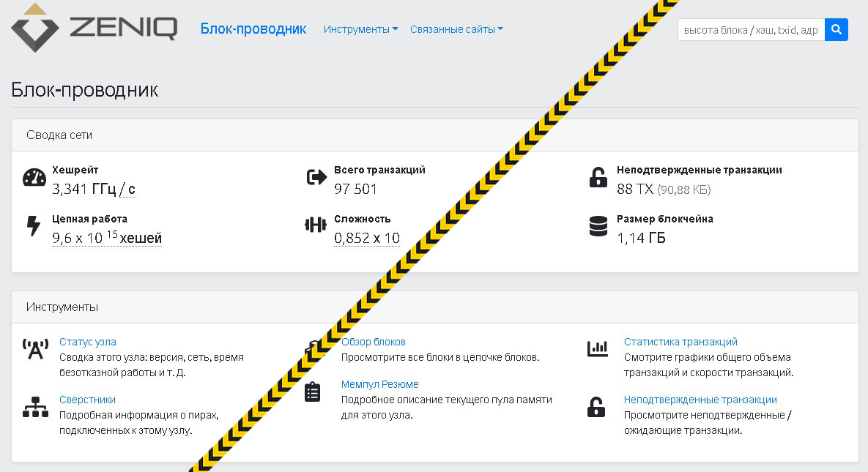Open the Блок-проводник navbar link
The height and width of the screenshot is (472, 868).
coord(253,29)
